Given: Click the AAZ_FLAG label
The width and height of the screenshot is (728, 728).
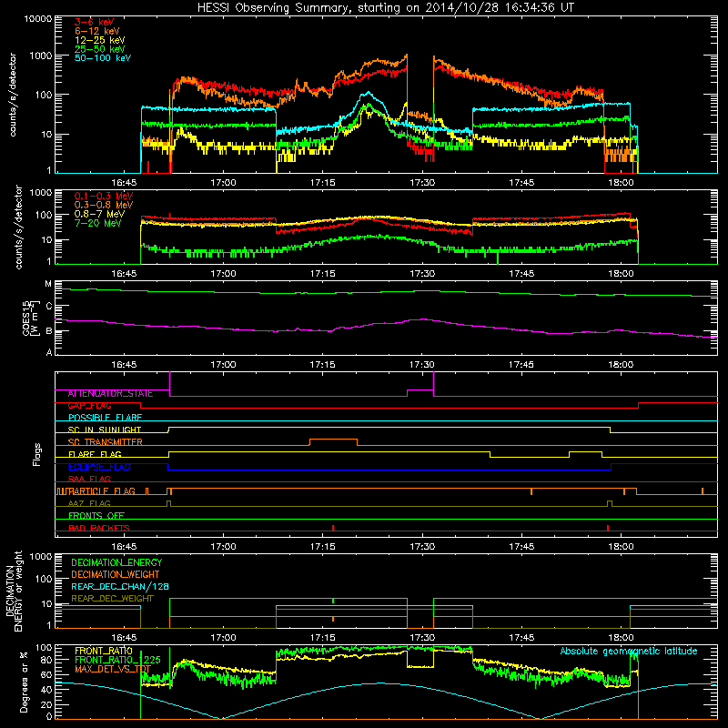Looking at the screenshot, I should point(89,504).
